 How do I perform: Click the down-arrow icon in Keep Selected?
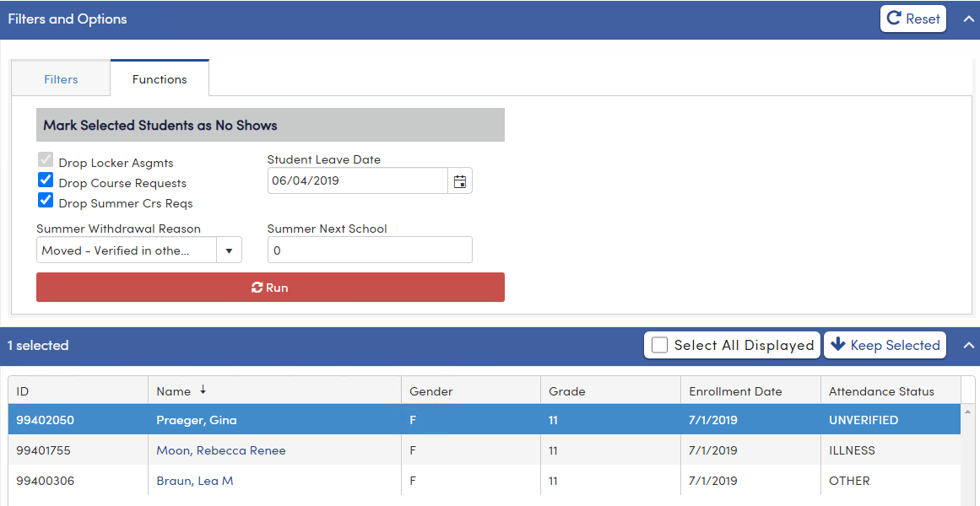pos(838,345)
